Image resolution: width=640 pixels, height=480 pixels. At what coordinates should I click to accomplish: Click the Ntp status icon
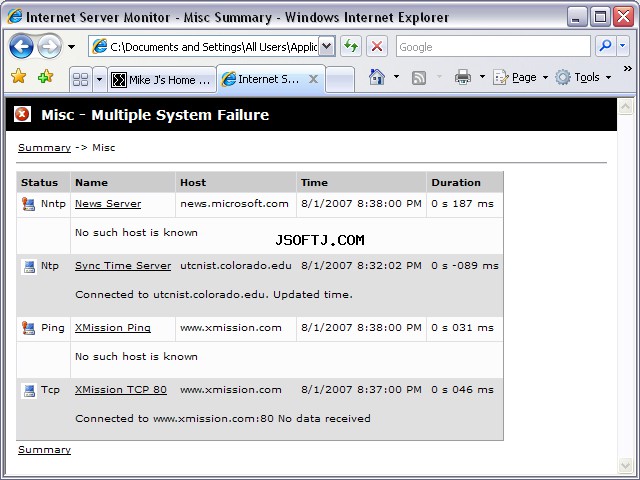coord(29,267)
